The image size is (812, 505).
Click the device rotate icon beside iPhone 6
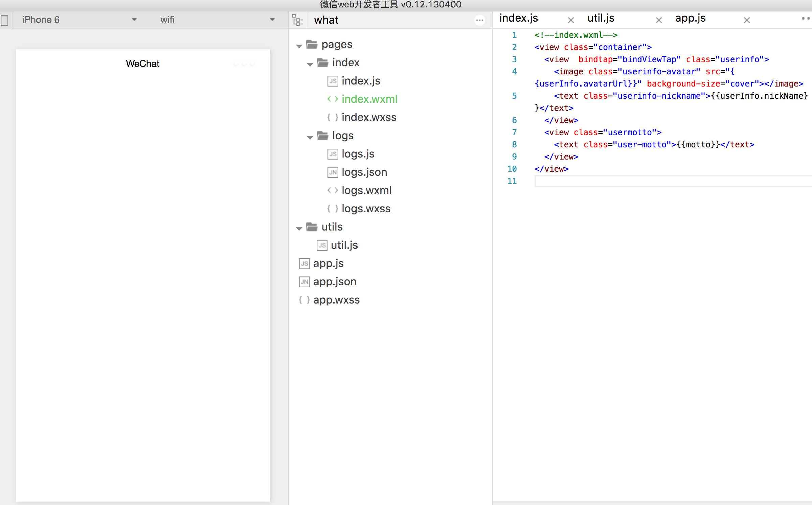(5, 20)
